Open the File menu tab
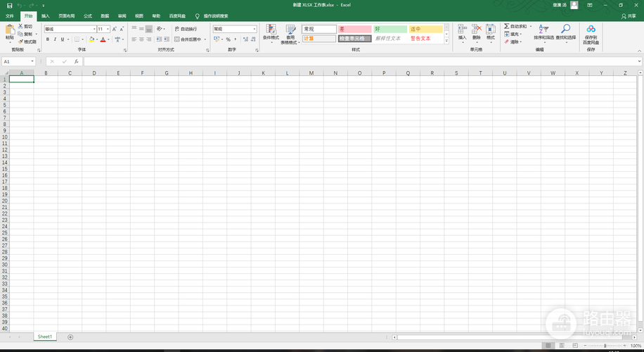 (x=10, y=16)
